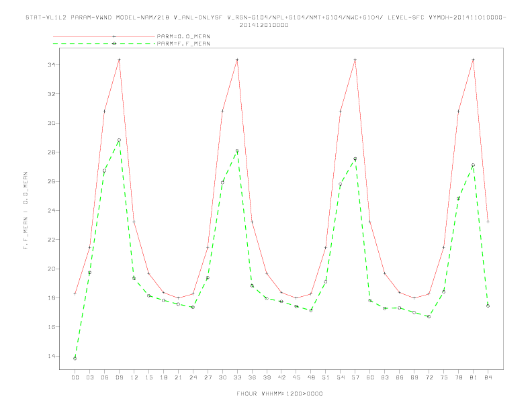Screen dimensions: 532x411
Task: Click the x-axis tick label 21
Action: 178,377
